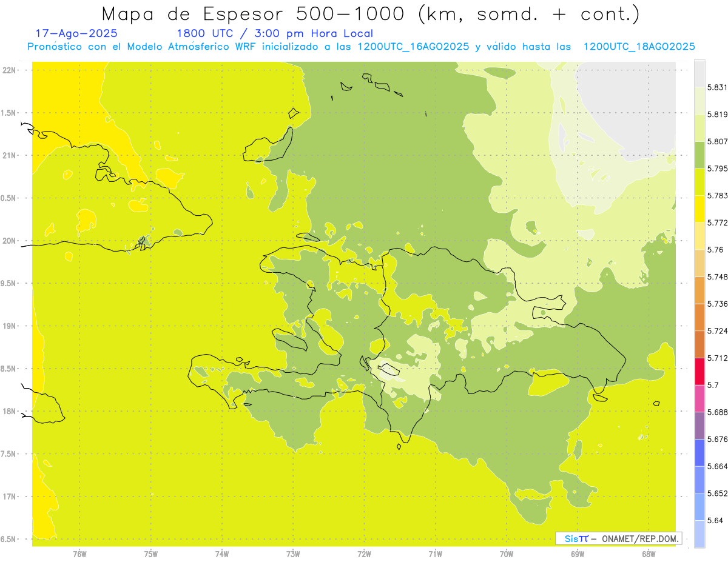Click legend value 5.652
Screen dimensions: 728x562
click(717, 493)
